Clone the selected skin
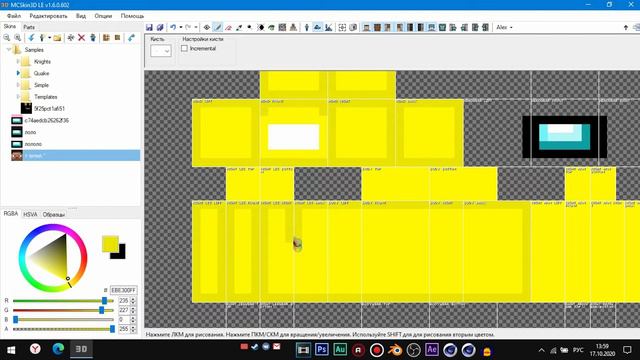 point(93,38)
